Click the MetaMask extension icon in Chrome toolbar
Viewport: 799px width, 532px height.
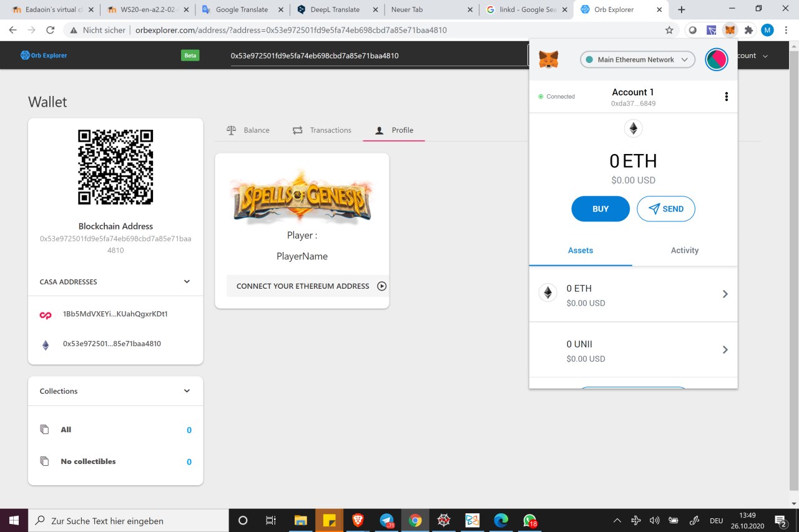730,30
